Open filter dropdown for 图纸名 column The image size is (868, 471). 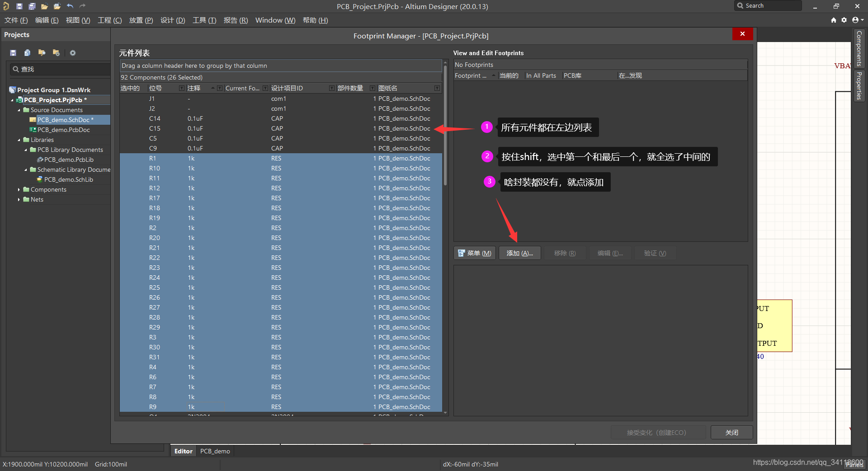click(437, 88)
